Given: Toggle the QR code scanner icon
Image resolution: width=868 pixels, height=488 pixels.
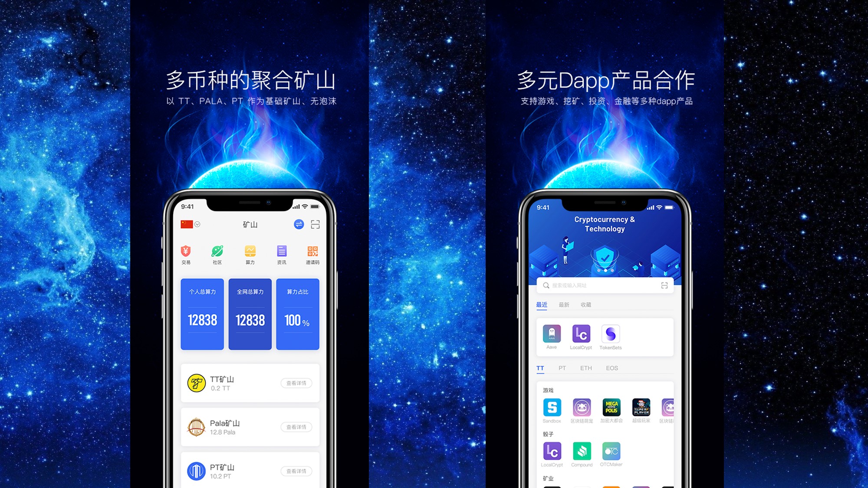Looking at the screenshot, I should tap(316, 224).
